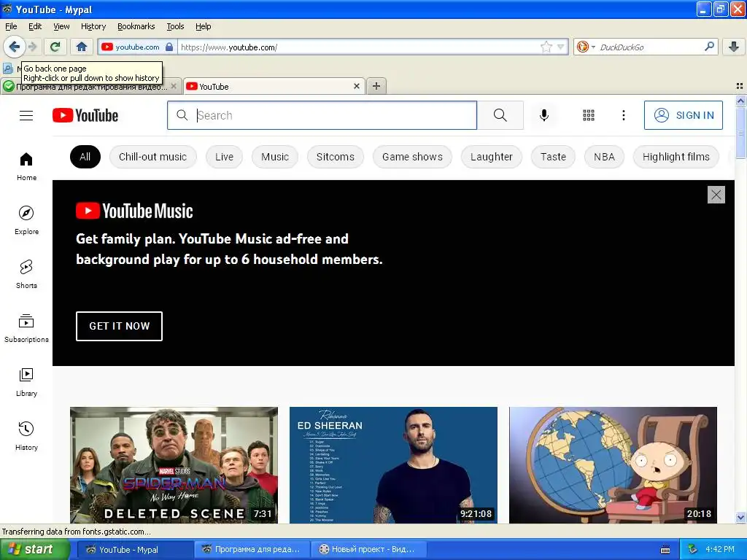Go back one page with arrow
Viewport: 747px width, 560px height.
pyautogui.click(x=15, y=47)
